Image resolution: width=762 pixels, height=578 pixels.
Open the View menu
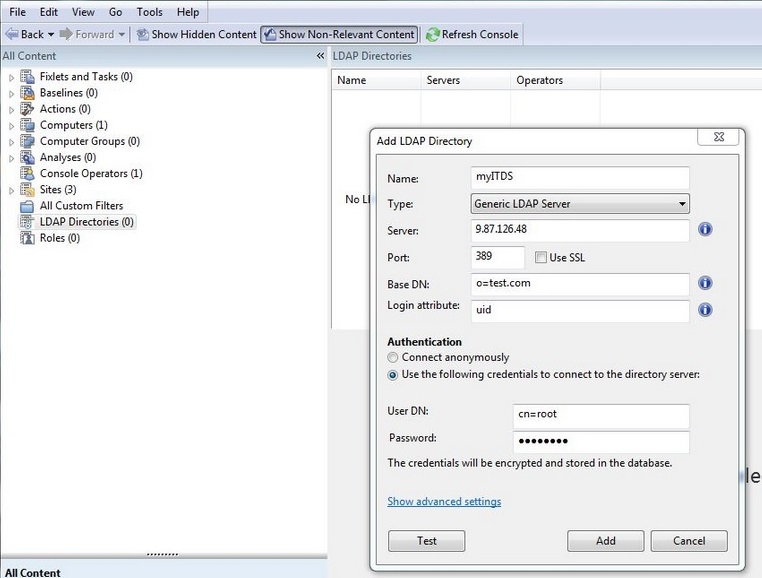(x=83, y=12)
